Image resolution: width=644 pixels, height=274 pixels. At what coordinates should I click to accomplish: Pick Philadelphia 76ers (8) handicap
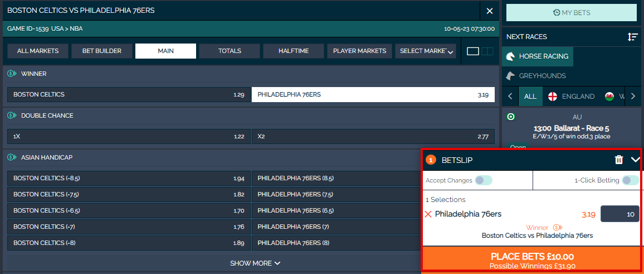pyautogui.click(x=337, y=243)
